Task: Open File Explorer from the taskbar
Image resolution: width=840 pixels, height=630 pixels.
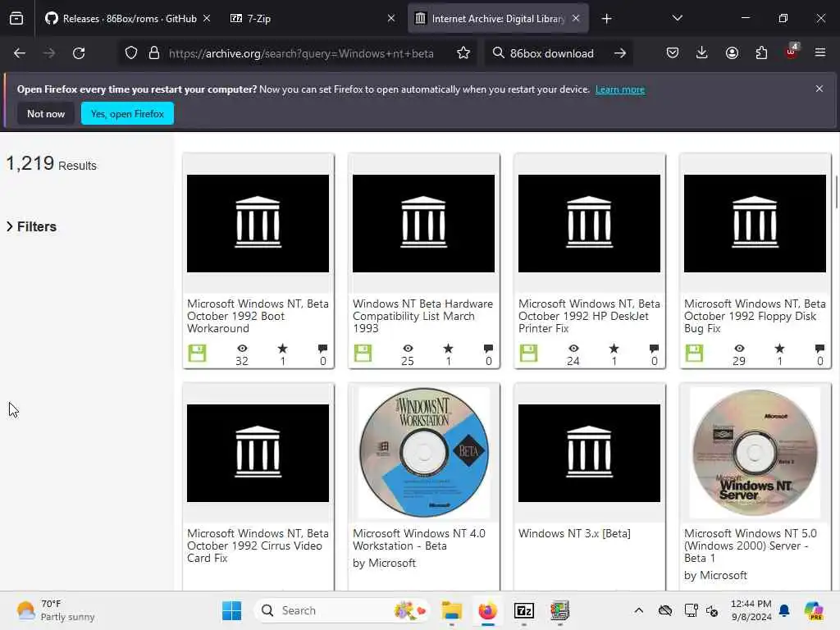Action: pyautogui.click(x=452, y=610)
